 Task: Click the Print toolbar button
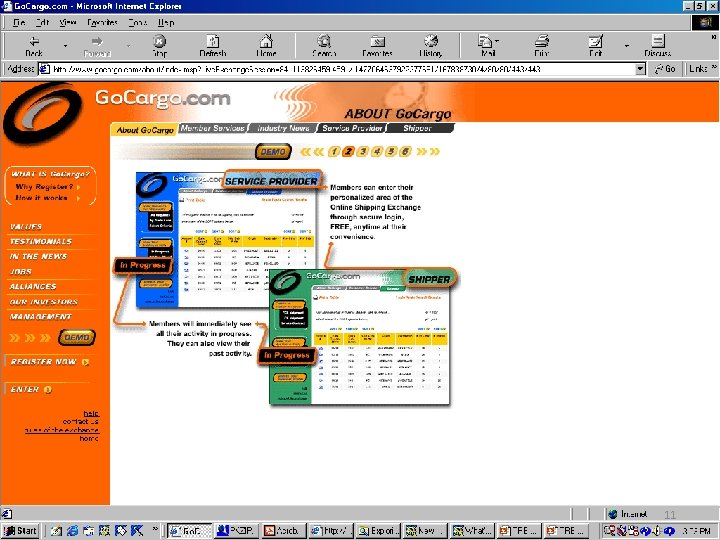[x=542, y=46]
